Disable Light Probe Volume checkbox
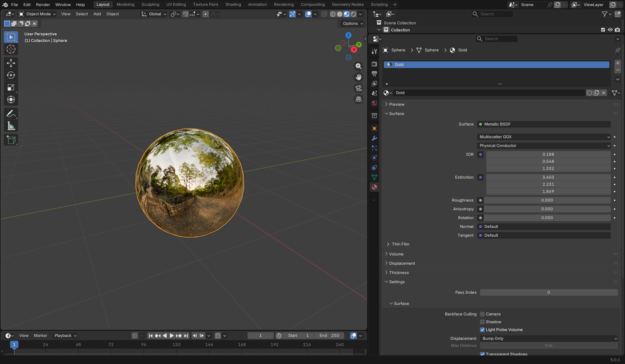The width and height of the screenshot is (625, 364). [482, 330]
